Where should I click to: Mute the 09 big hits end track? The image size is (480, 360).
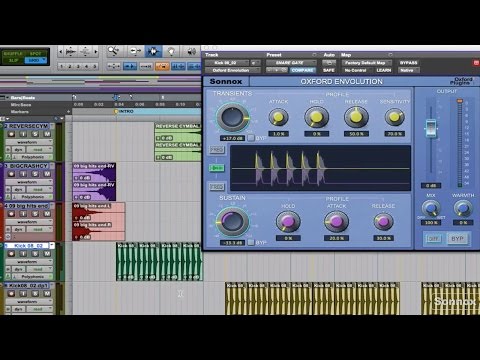47,214
